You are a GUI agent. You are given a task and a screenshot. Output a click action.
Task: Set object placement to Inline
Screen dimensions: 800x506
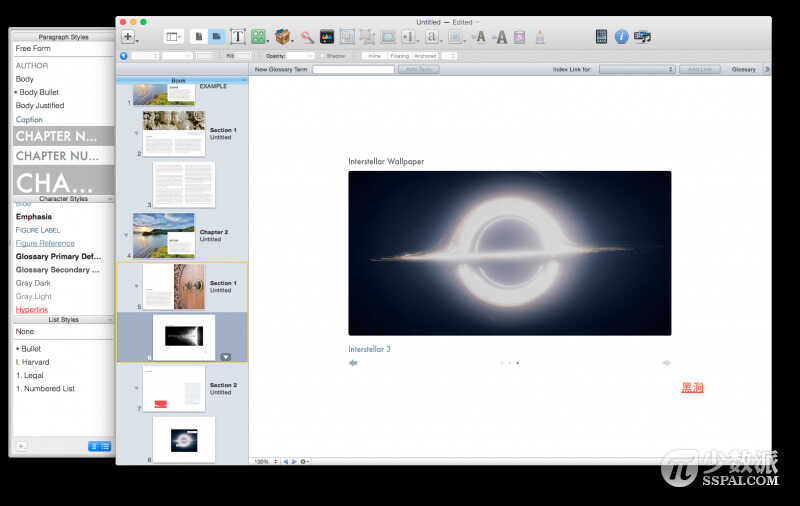click(x=374, y=56)
